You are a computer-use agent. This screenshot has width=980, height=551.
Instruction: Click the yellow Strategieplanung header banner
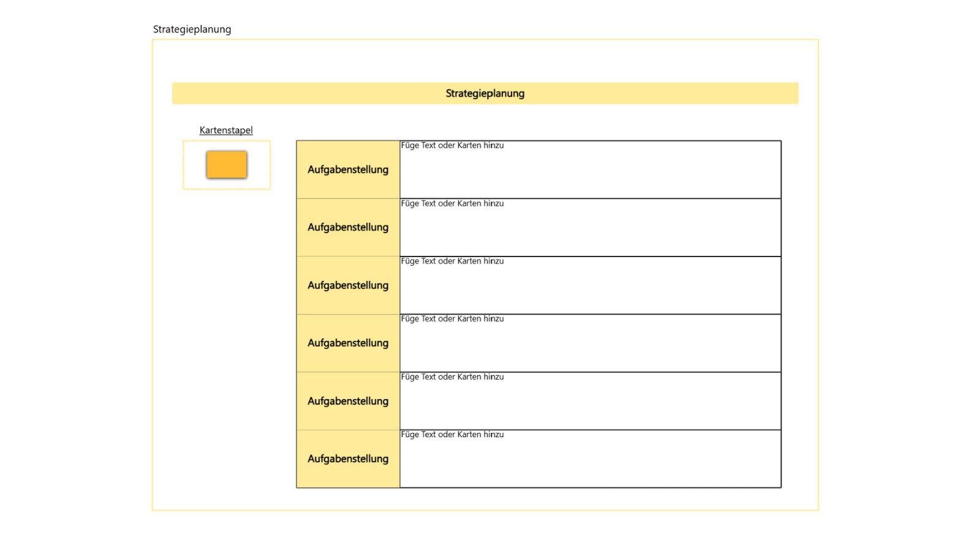pos(485,93)
